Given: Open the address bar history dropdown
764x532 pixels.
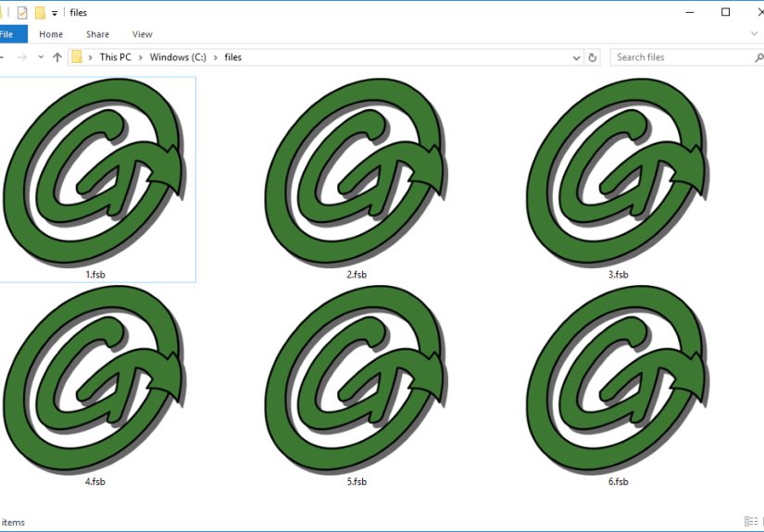Looking at the screenshot, I should [x=576, y=57].
